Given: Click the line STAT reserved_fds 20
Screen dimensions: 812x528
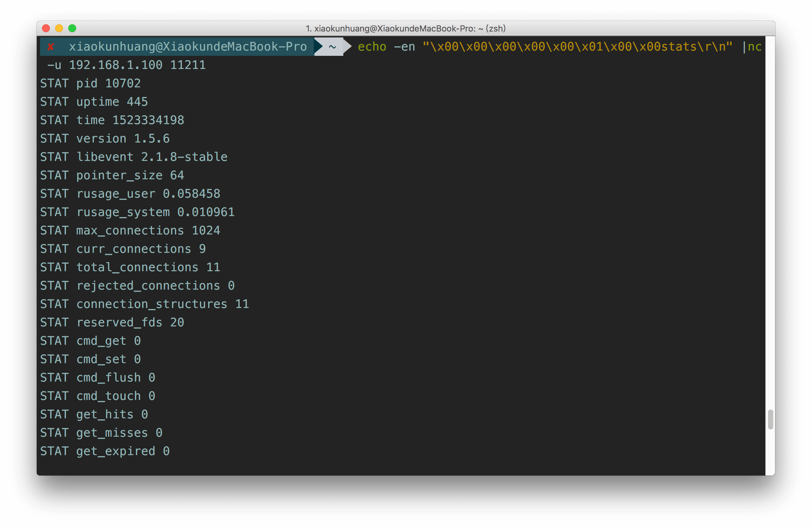Looking at the screenshot, I should coord(112,322).
